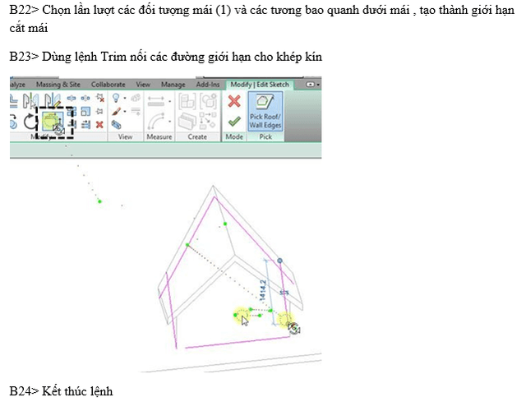
Task: Open the Collaborate tab
Action: tap(108, 85)
